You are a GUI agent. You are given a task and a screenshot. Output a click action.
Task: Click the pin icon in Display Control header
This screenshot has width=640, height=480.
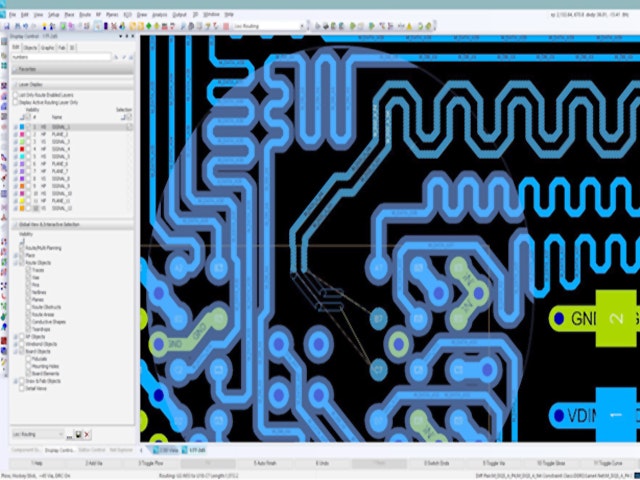[x=127, y=36]
